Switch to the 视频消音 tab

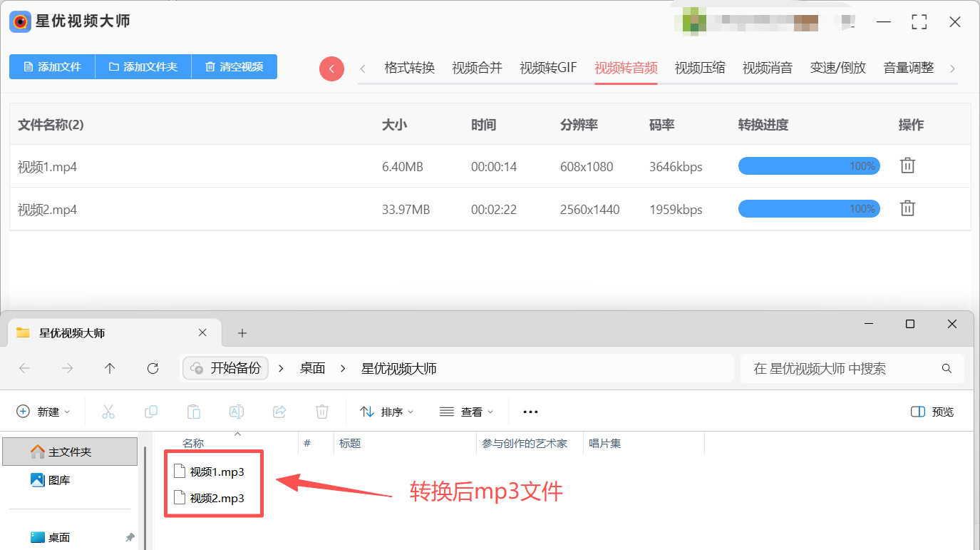768,68
